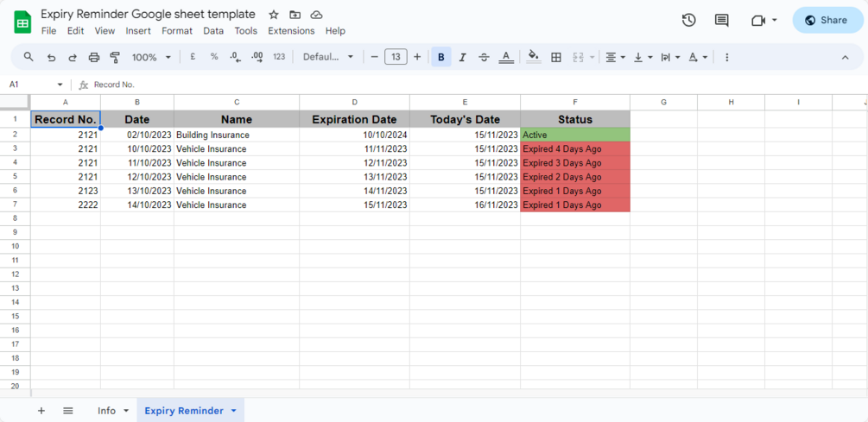868x422 pixels.
Task: Open the Google Sheets home icon
Action: click(x=22, y=22)
